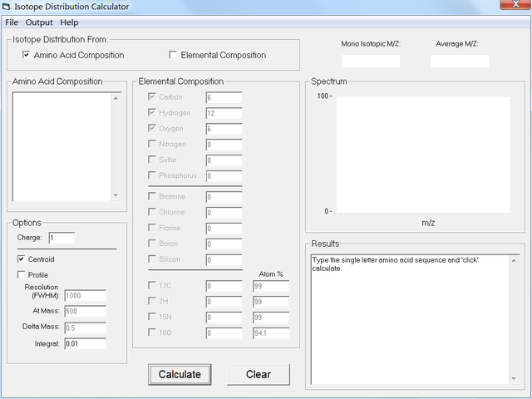Open the Help menu
Screen dimensions: 532x399
(x=70, y=22)
